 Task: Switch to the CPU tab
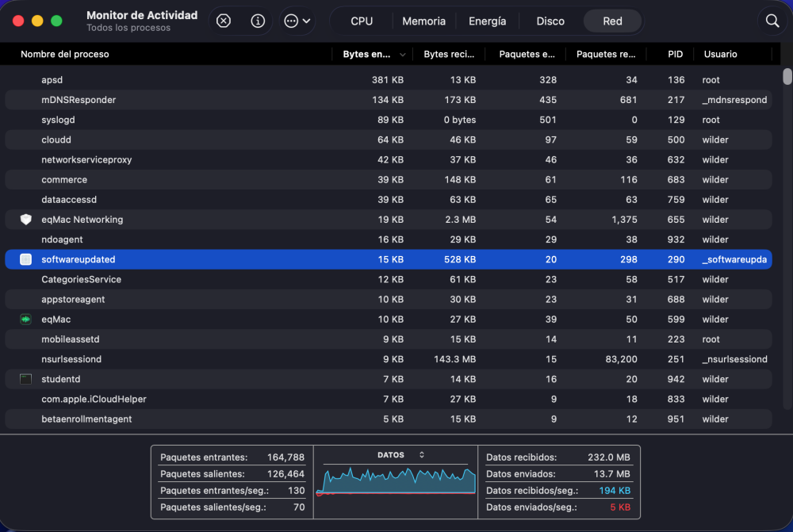coord(362,21)
